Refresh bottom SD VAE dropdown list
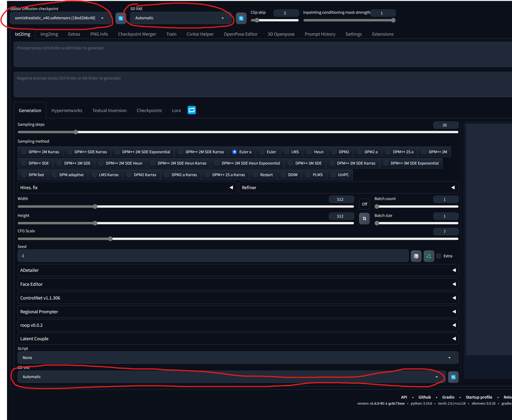The image size is (512, 420). click(453, 377)
